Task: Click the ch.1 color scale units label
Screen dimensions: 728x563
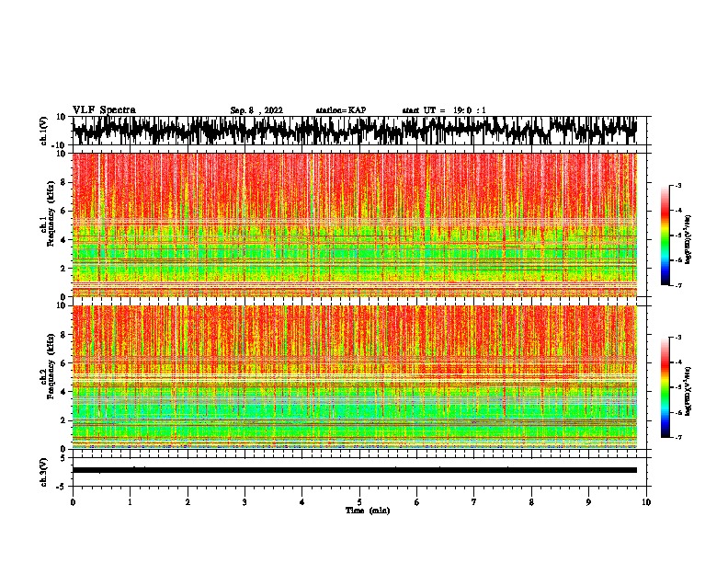Action: 688,239
